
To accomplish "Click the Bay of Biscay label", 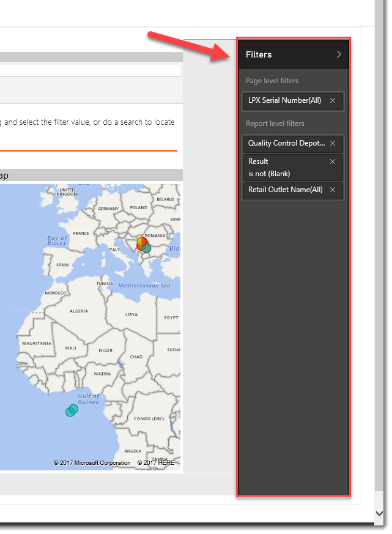I will pyautogui.click(x=57, y=240).
